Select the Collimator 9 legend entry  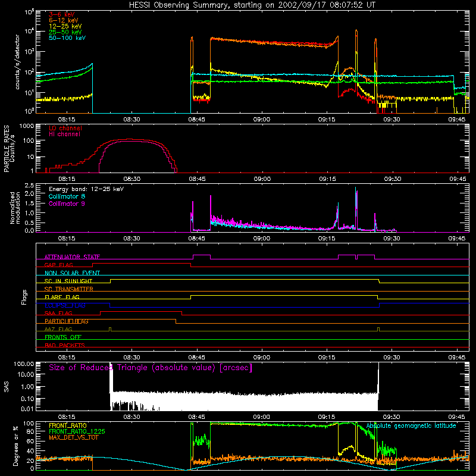pos(67,203)
